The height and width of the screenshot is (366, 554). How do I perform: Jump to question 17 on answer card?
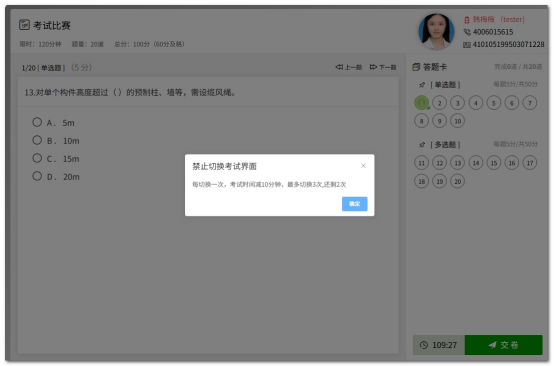[530, 163]
